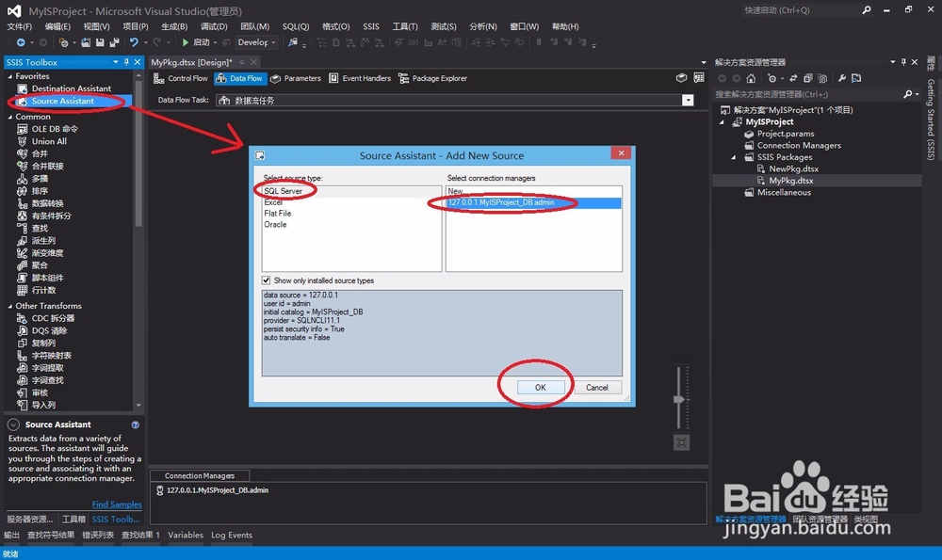Viewport: 942px width, 560px height.
Task: Collapse the Favorites group in the toolbox
Action: point(10,76)
